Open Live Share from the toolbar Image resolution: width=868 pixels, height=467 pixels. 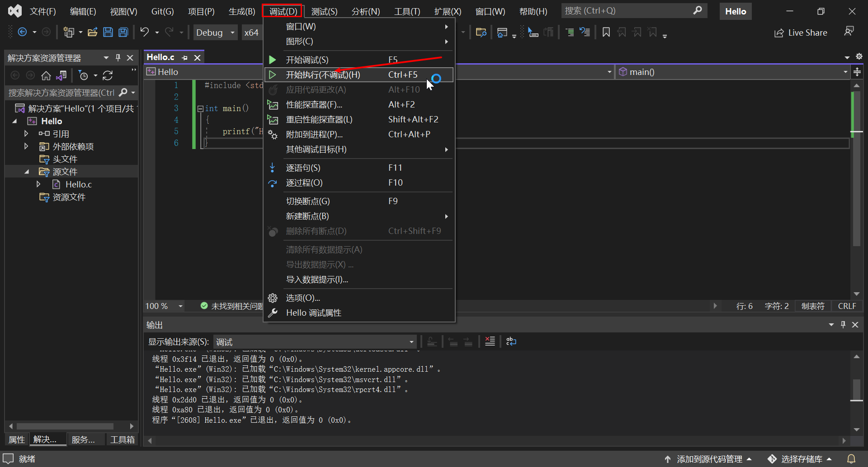click(800, 32)
